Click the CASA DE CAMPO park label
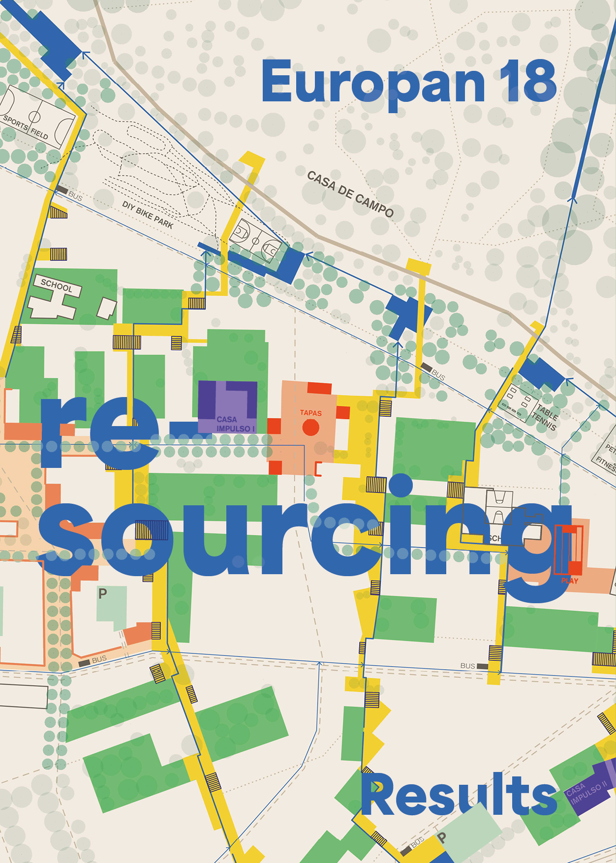Image resolution: width=616 pixels, height=863 pixels. tap(350, 194)
